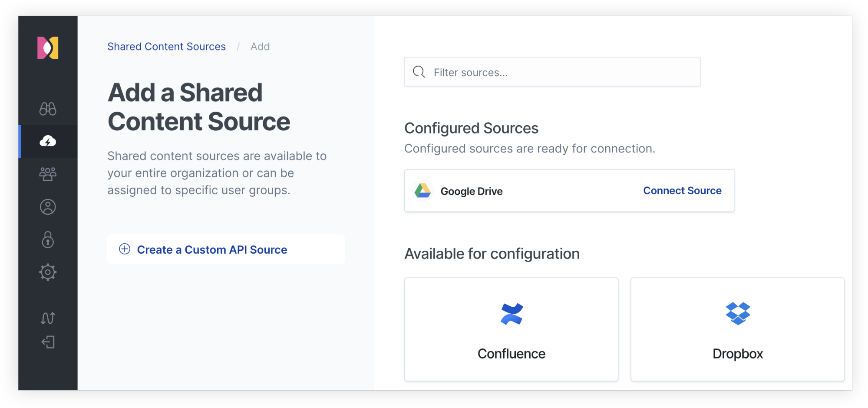868x408 pixels.
Task: Click the Available for configuration heading
Action: point(492,254)
